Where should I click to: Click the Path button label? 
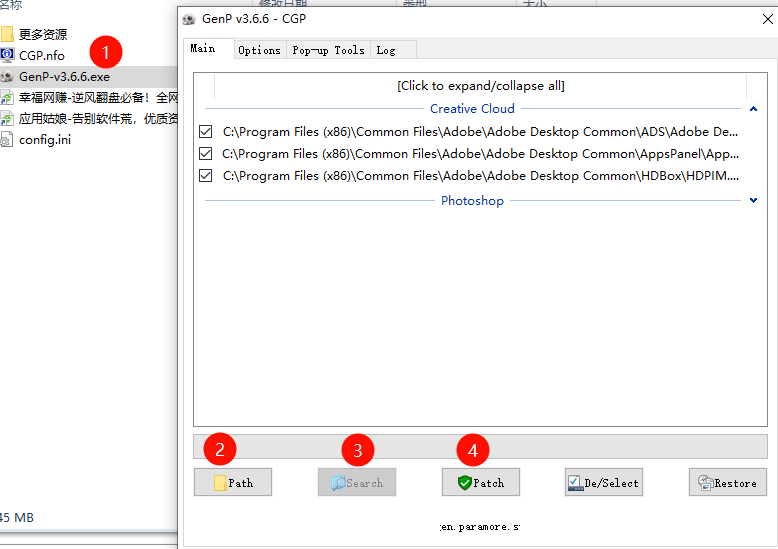tap(241, 483)
